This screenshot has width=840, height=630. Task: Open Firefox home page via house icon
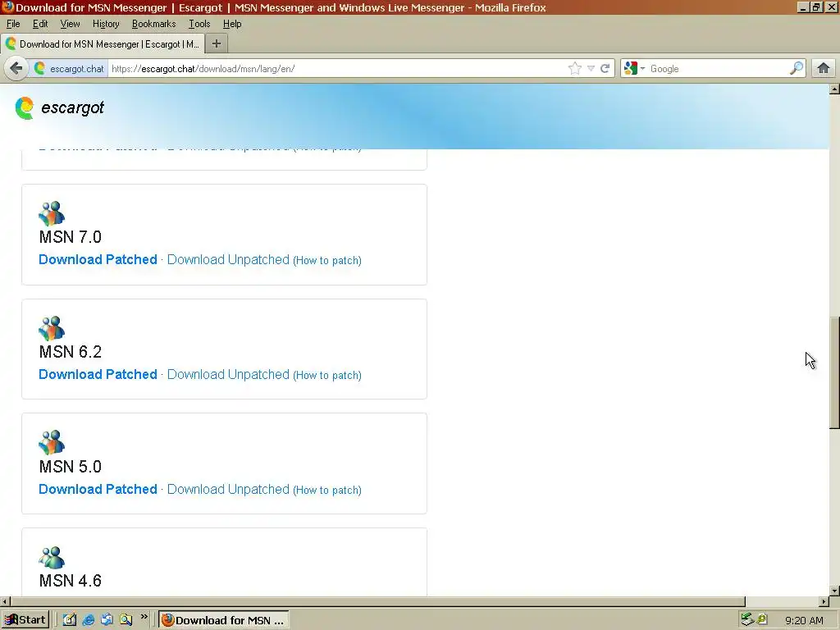[x=824, y=68]
